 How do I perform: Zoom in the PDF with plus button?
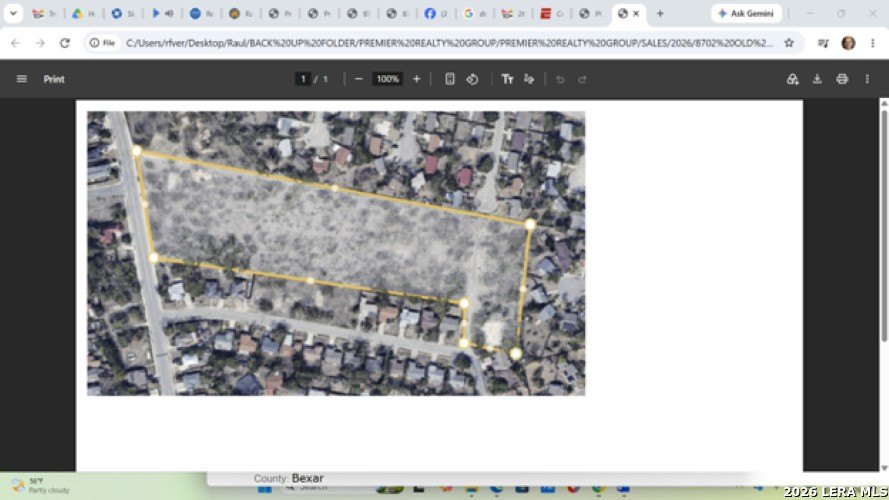click(417, 79)
